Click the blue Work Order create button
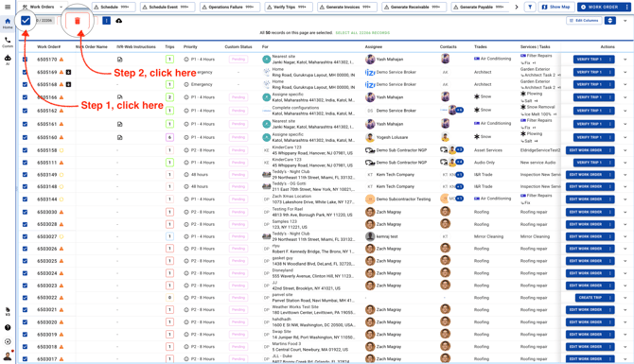634x364 pixels. click(x=600, y=7)
